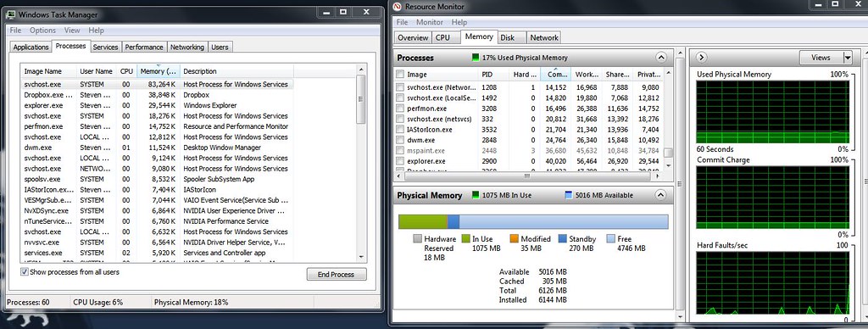Image resolution: width=868 pixels, height=329 pixels.
Task: Switch to the Overview tab in Resource Monitor
Action: coord(413,37)
